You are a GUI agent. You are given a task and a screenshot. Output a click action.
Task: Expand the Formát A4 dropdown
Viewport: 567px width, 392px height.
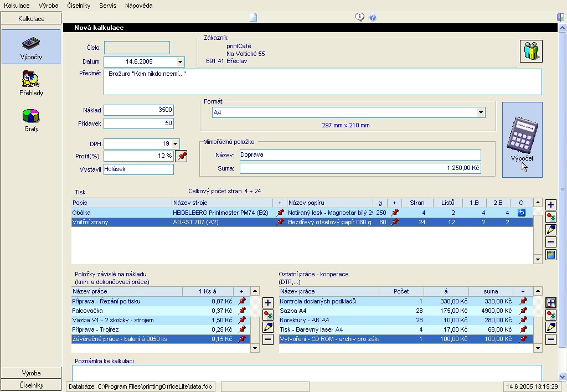click(481, 112)
